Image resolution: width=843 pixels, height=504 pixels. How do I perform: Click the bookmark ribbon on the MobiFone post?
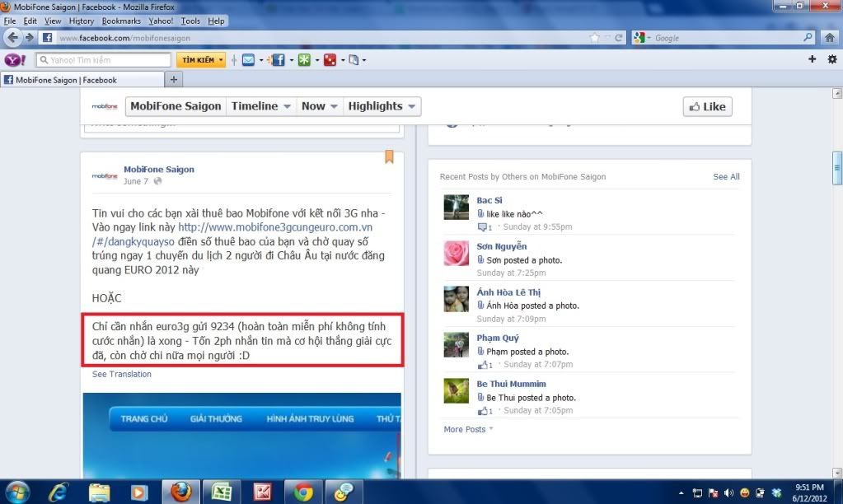pyautogui.click(x=389, y=157)
